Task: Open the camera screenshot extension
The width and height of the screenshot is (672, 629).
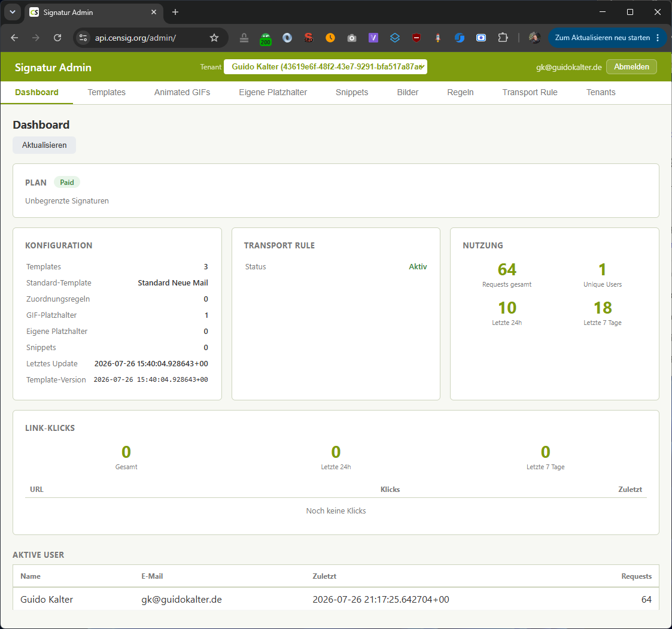Action: click(352, 38)
